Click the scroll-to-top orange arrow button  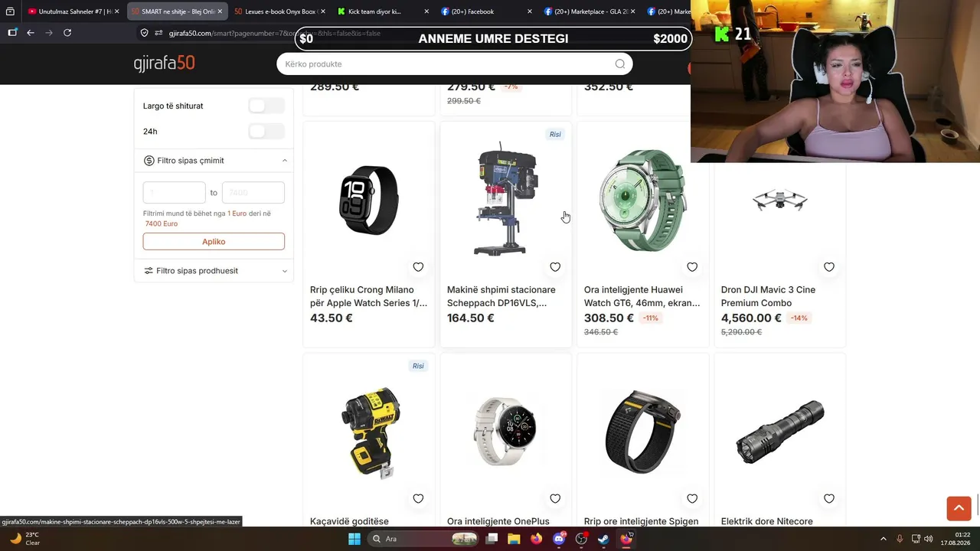point(959,508)
